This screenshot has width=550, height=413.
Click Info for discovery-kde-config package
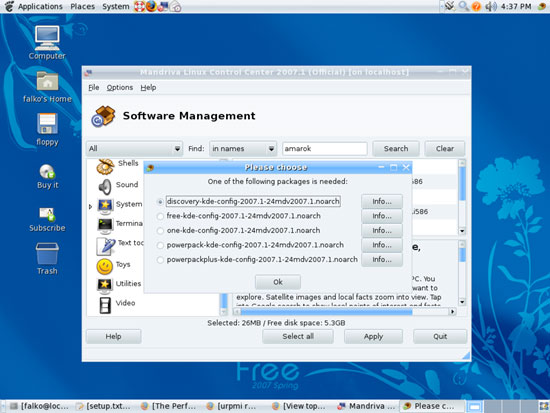[x=382, y=201]
